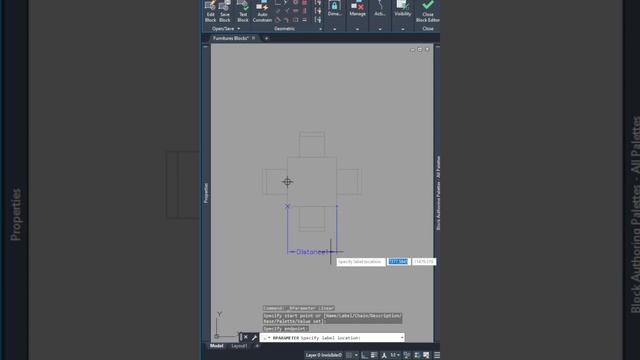Select the Vertical geometric constraint
Image resolution: width=640 pixels, height=360 pixels.
click(x=304, y=11)
